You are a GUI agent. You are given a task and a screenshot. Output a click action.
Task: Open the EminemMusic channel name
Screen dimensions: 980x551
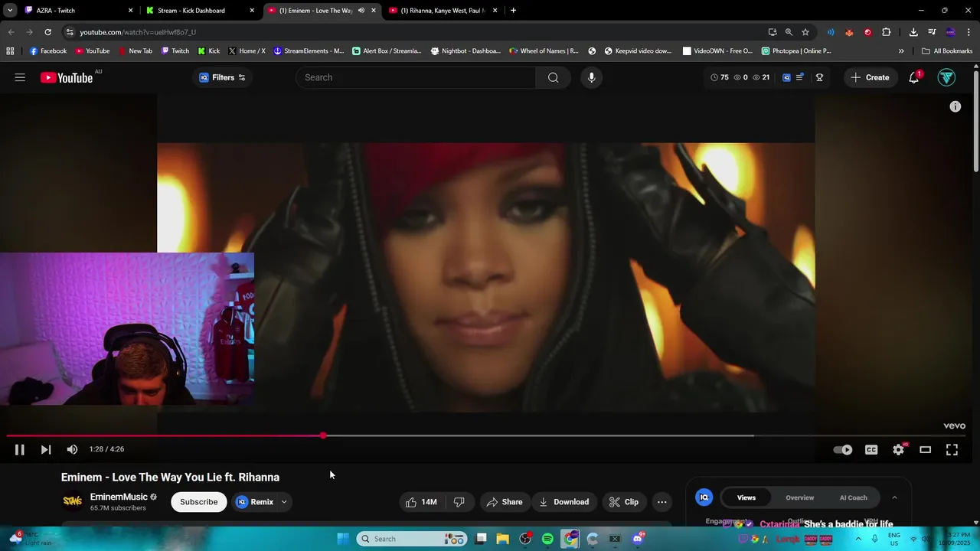click(x=119, y=497)
